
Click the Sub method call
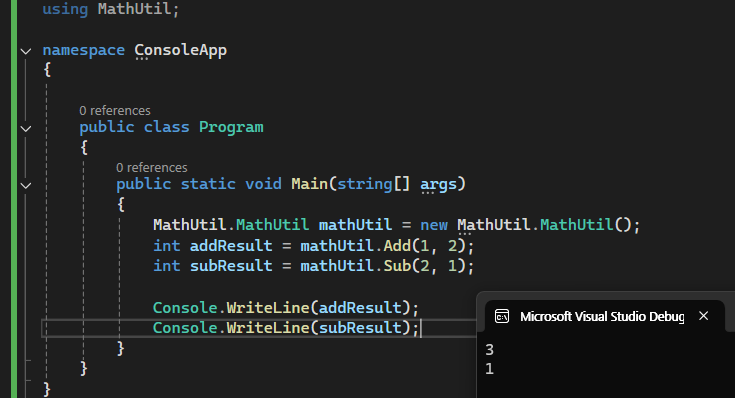point(397,266)
